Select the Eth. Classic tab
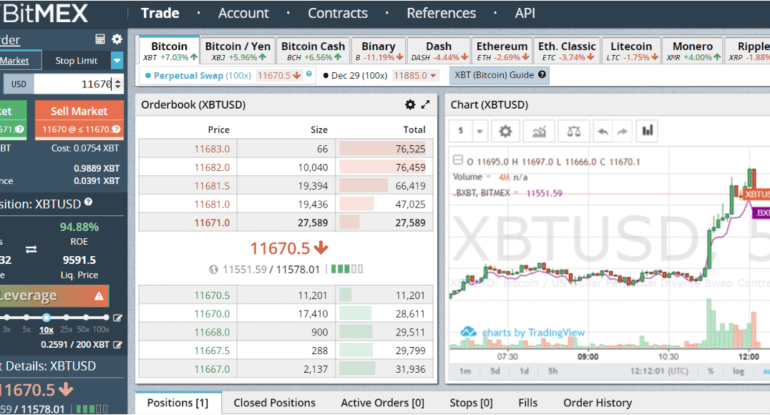This screenshot has height=415, width=770. tap(567, 51)
